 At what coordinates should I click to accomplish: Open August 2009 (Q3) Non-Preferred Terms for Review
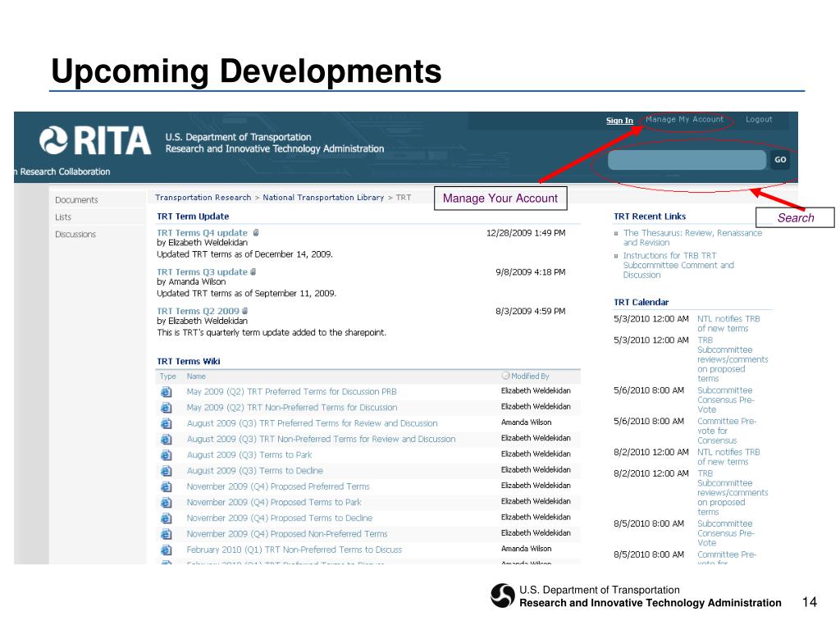click(321, 439)
